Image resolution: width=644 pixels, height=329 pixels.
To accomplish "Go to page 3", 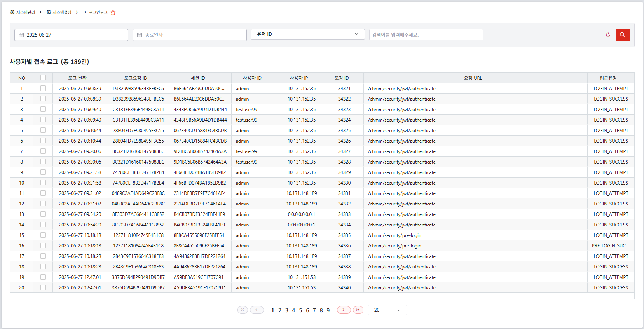I will (x=287, y=310).
